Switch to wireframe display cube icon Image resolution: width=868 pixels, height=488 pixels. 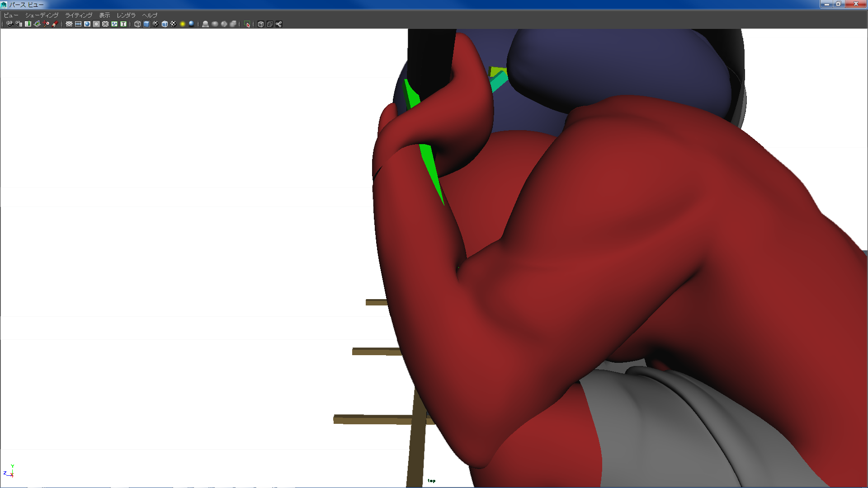[x=137, y=24]
